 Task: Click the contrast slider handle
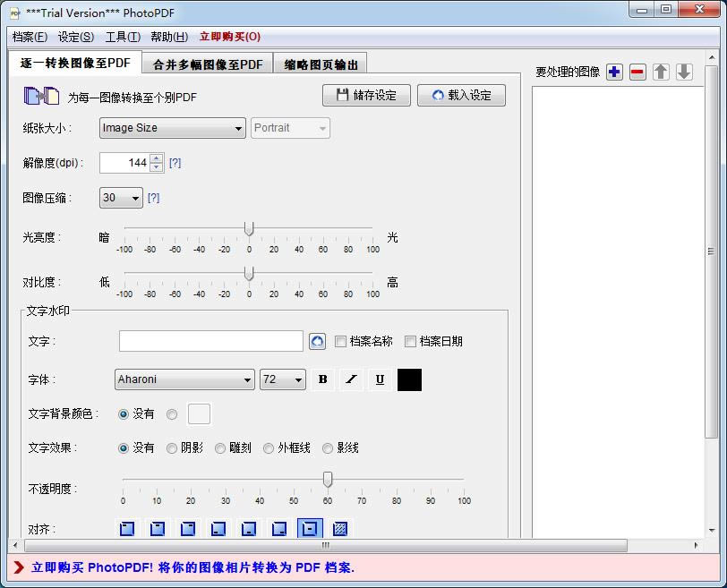(249, 273)
